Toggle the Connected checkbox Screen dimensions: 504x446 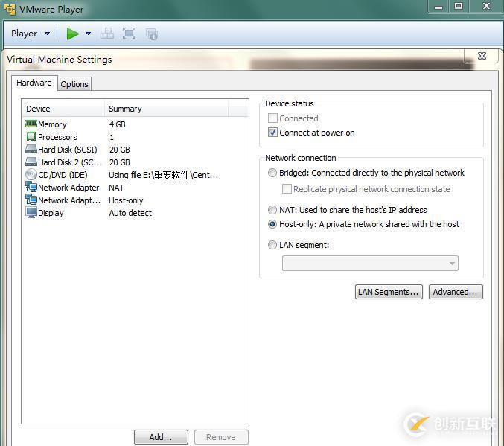272,118
